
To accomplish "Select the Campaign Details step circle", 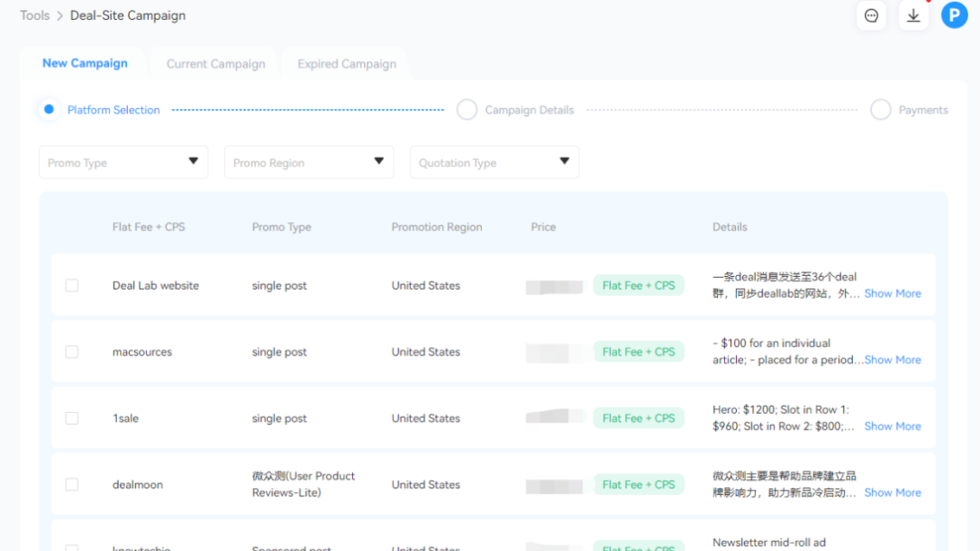I will 467,110.
